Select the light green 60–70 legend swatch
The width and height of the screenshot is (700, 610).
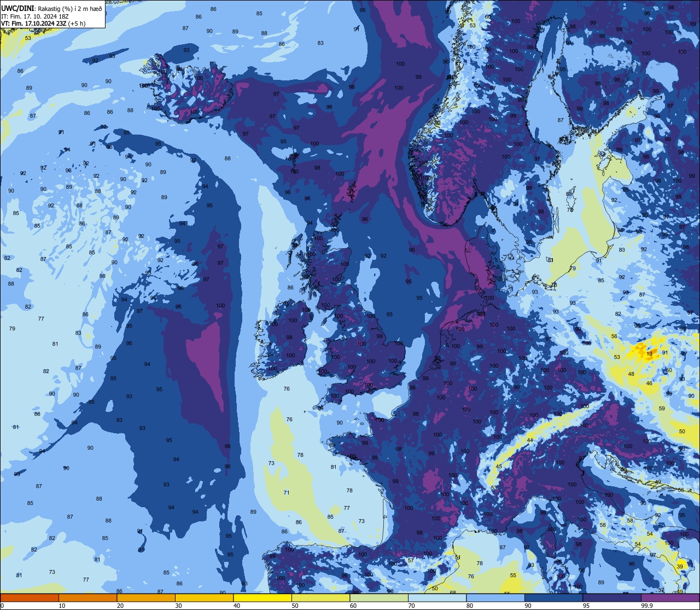[379, 597]
